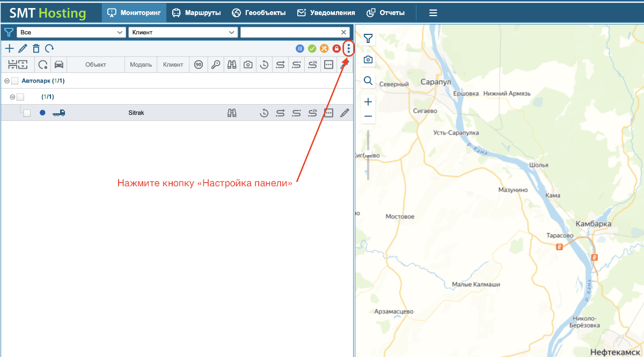Click the red lock status icon
The image size is (644, 357).
point(336,49)
